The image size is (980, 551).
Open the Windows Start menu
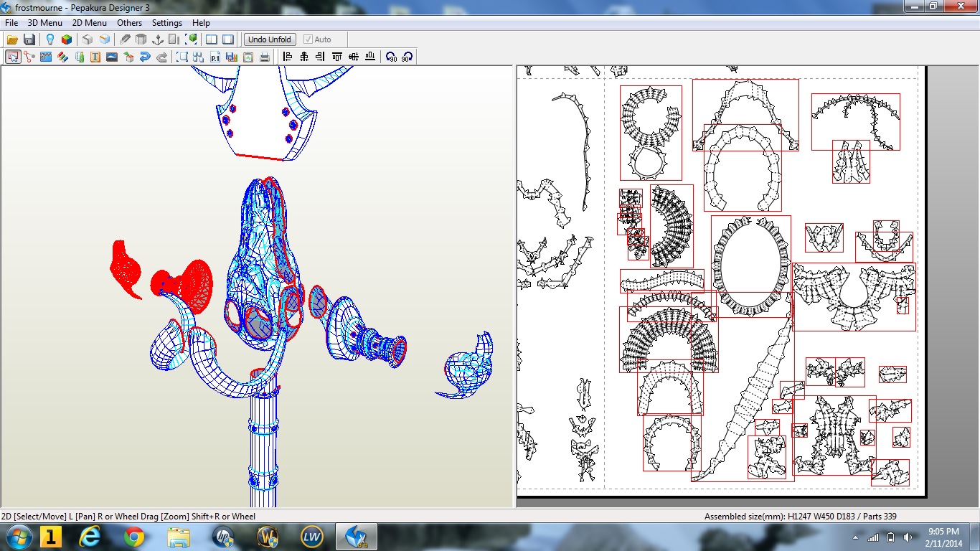pos(17,537)
